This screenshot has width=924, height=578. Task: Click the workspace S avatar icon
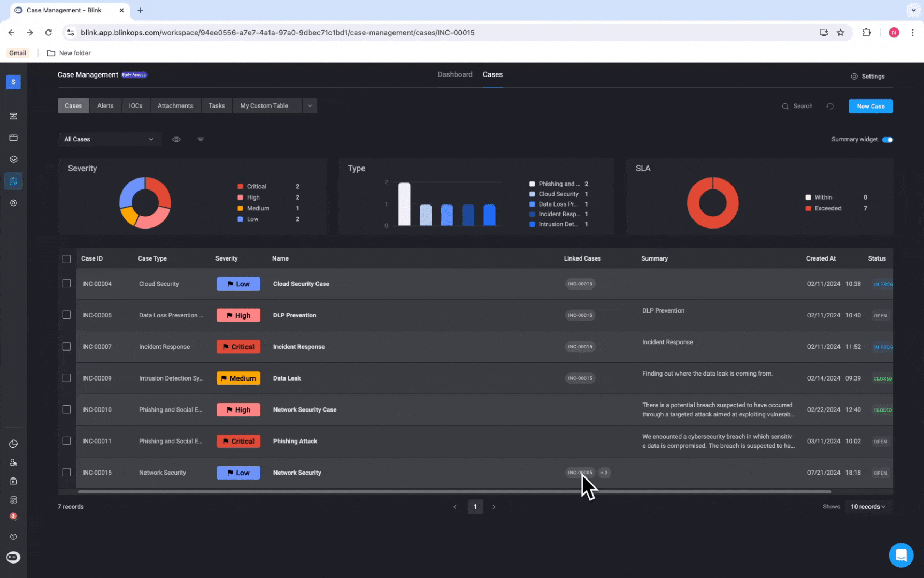13,82
